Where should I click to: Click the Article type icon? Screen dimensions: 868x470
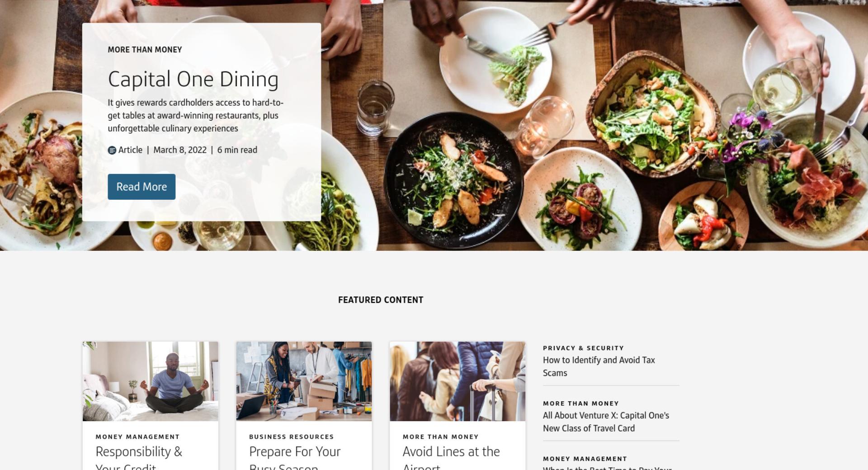[x=112, y=150]
